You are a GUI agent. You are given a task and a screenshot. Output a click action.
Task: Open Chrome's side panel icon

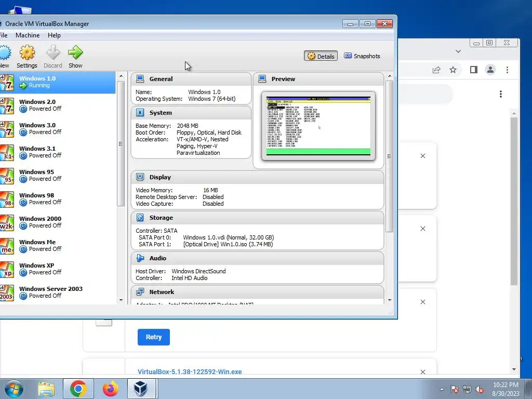[x=474, y=70]
